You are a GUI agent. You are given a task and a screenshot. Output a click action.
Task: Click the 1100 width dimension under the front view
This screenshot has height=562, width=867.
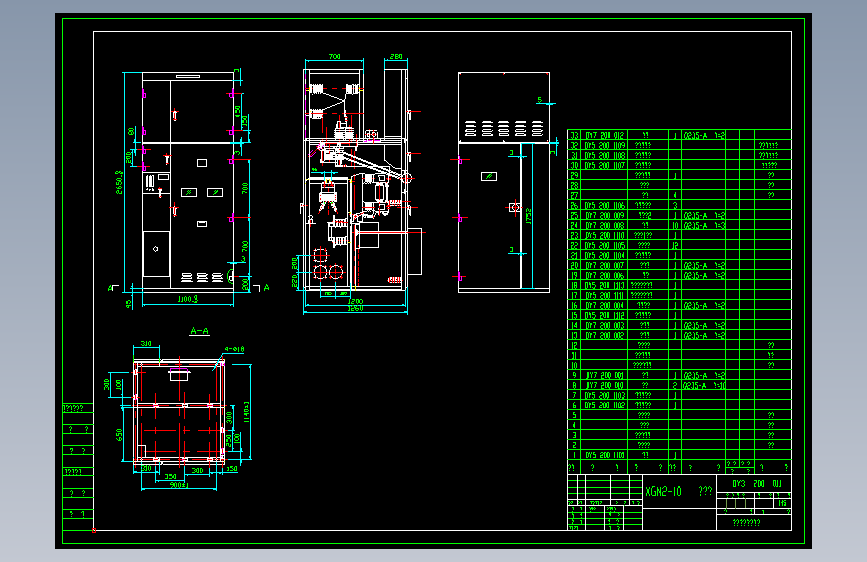pos(187,299)
